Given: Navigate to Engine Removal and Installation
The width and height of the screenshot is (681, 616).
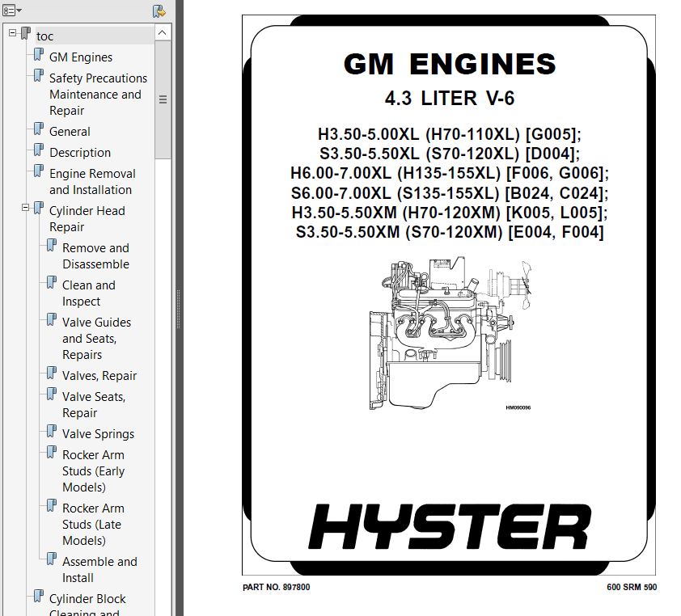Looking at the screenshot, I should pyautogui.click(x=92, y=181).
